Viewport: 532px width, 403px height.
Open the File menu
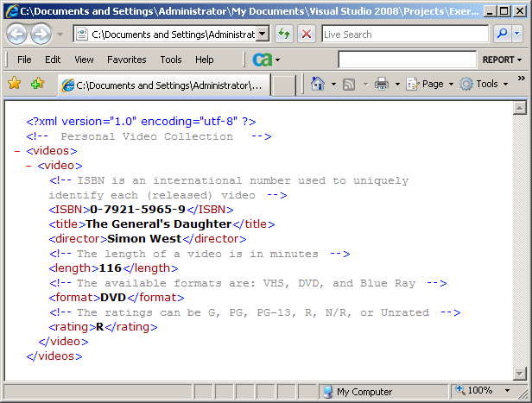(x=24, y=60)
